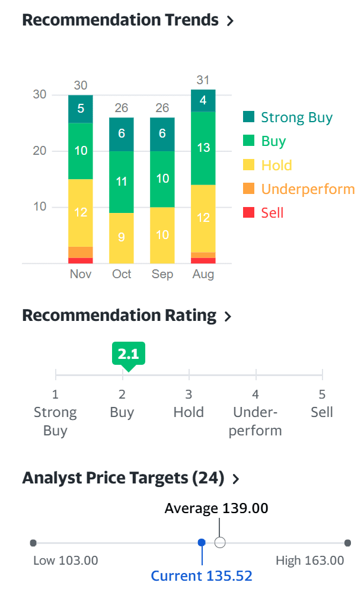Click the High price endpoint dot
Image resolution: width=364 pixels, height=592 pixels.
coord(347,542)
